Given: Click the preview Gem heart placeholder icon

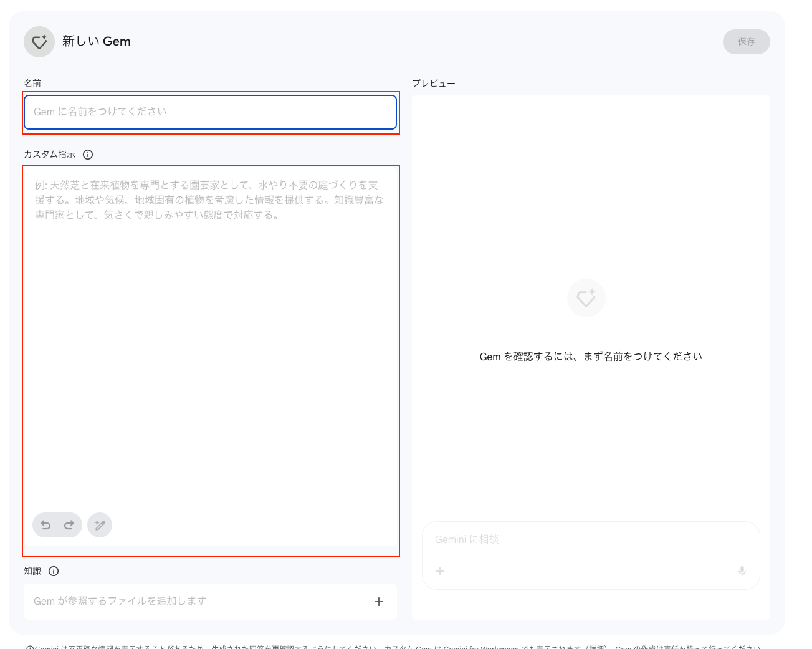Looking at the screenshot, I should click(586, 298).
